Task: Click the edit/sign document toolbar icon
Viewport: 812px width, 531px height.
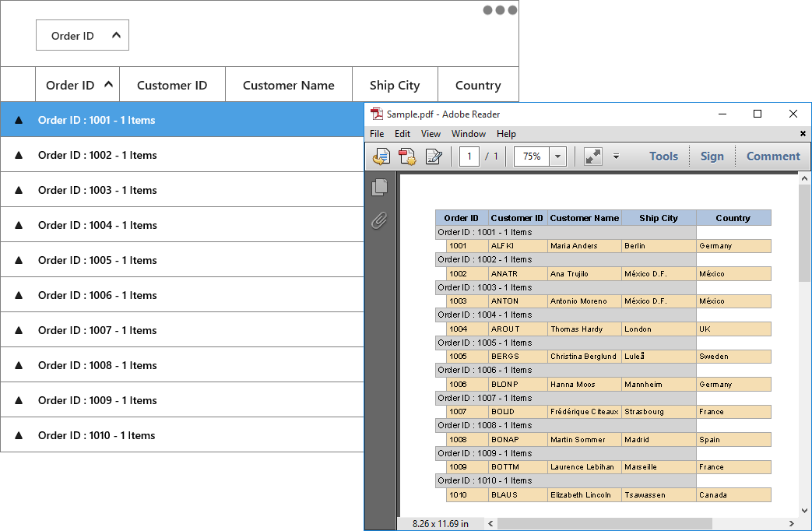Action: point(434,156)
